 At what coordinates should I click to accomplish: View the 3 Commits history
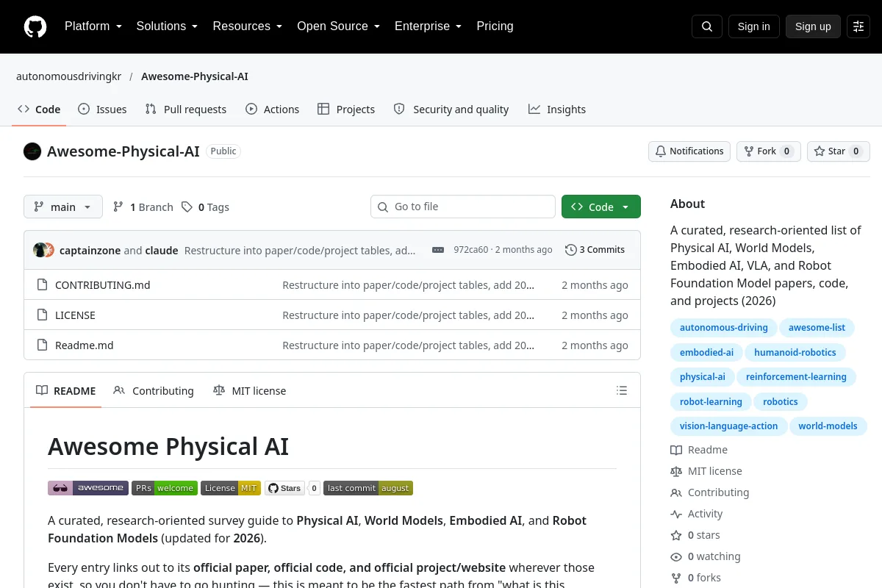coord(595,250)
